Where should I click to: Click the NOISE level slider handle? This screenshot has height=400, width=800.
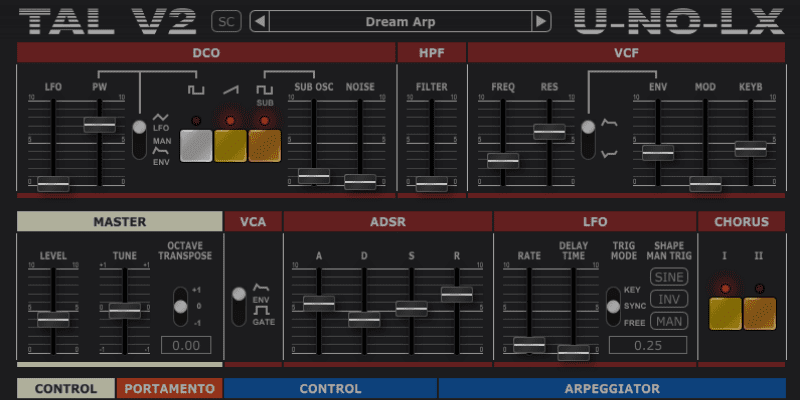(360, 182)
